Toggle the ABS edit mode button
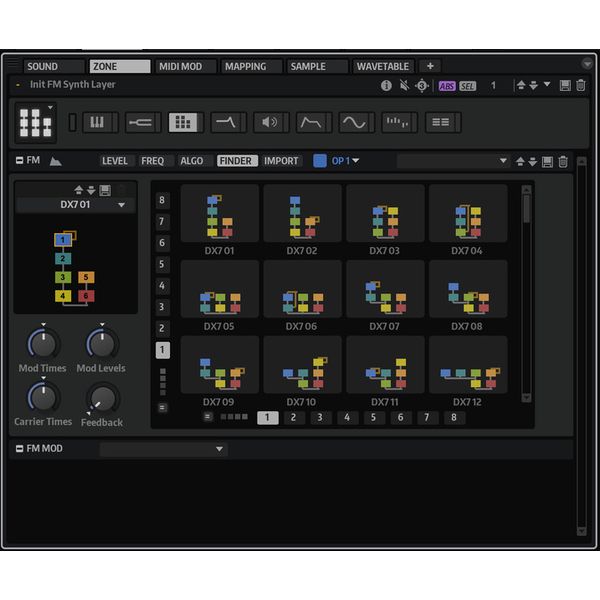Screen dimensions: 600x600 [446, 86]
